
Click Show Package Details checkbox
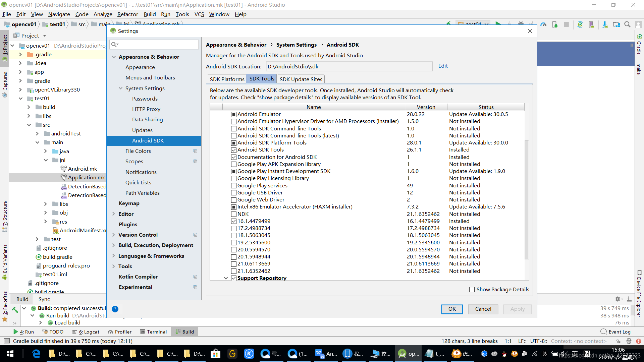click(x=472, y=289)
